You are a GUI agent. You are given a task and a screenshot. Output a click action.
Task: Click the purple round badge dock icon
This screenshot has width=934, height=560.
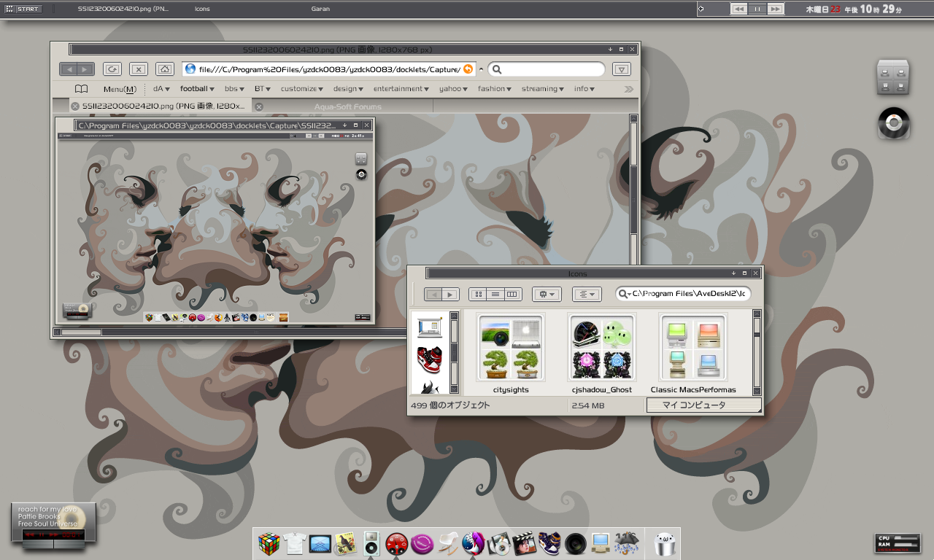422,543
